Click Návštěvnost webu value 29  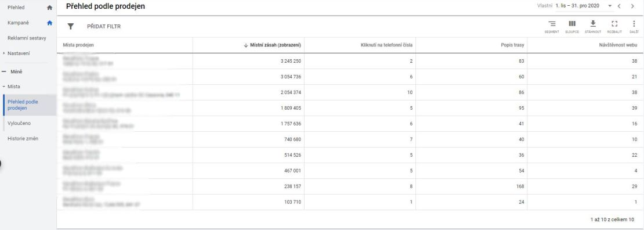coord(635,186)
